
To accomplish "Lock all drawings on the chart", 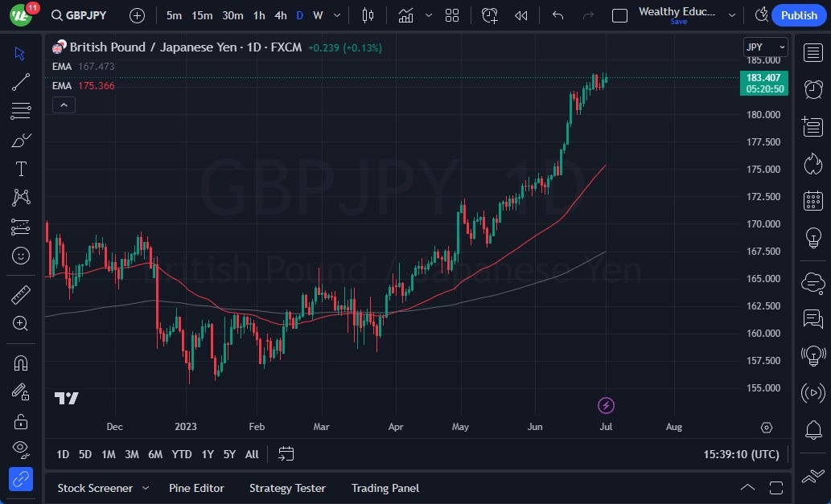I will 21,420.
